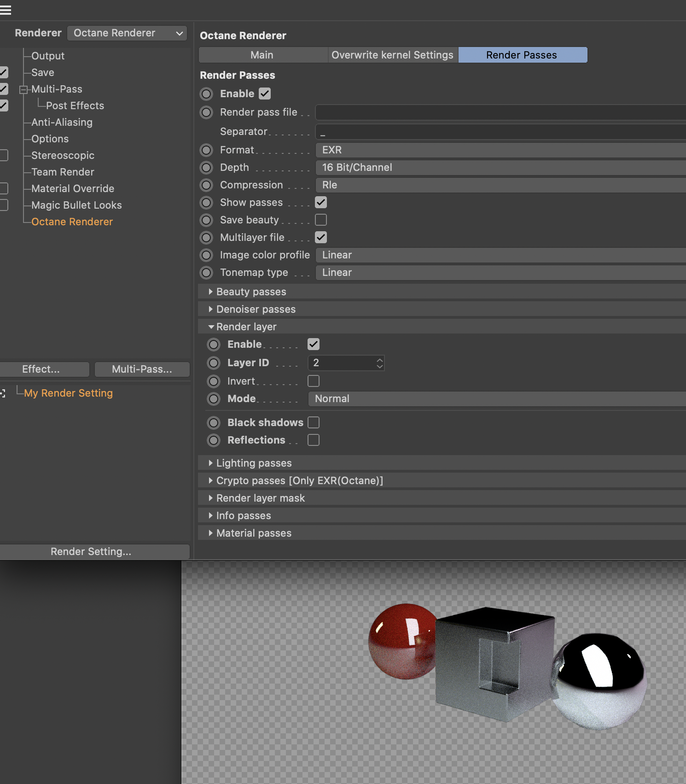Open the Mode dropdown showing Normal
Image resolution: width=686 pixels, height=784 pixels.
pyautogui.click(x=497, y=399)
